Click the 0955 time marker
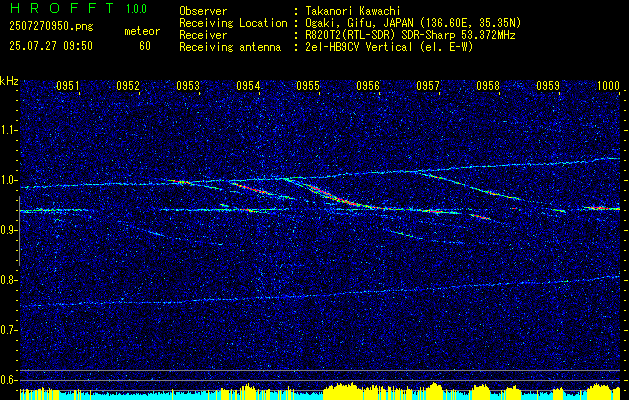 [x=308, y=85]
